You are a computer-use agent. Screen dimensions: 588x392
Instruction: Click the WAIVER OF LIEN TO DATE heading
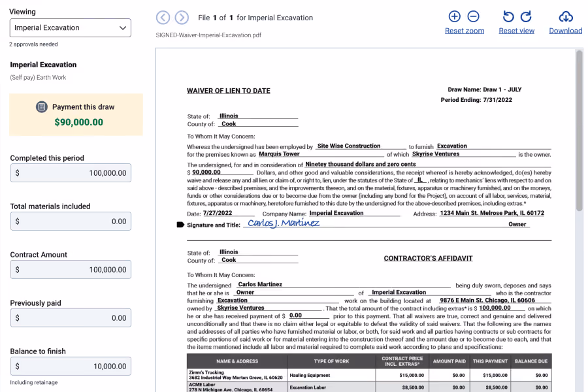pyautogui.click(x=229, y=91)
